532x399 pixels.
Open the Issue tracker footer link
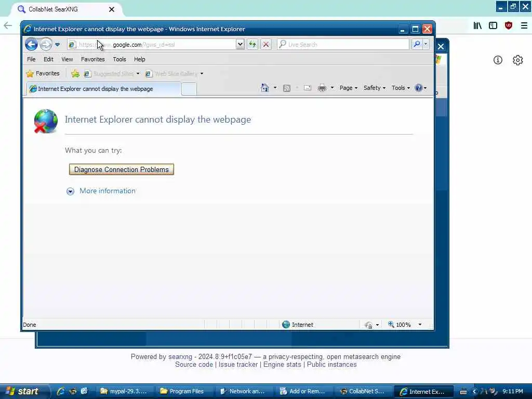pos(238,364)
